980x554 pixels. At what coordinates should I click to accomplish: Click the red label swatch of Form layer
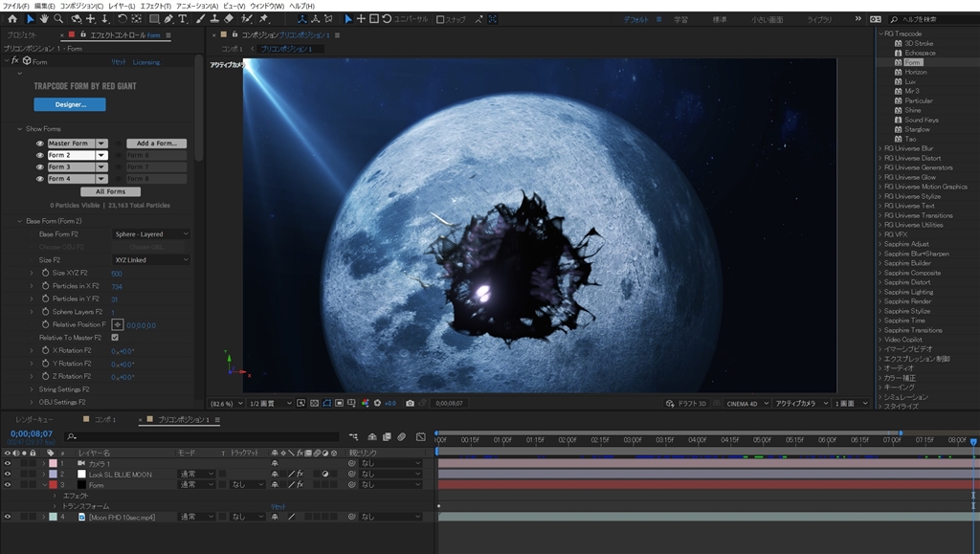pos(54,485)
